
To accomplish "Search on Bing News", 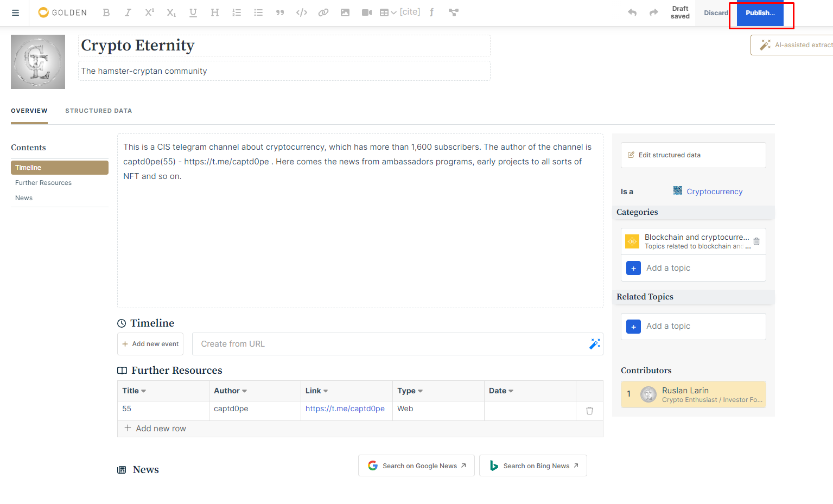I will (533, 465).
